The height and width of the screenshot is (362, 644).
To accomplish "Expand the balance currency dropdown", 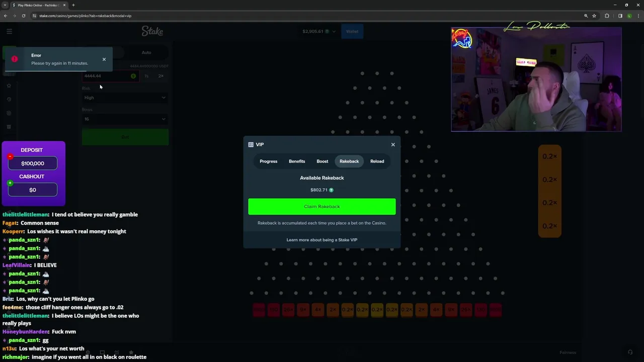I will click(334, 32).
